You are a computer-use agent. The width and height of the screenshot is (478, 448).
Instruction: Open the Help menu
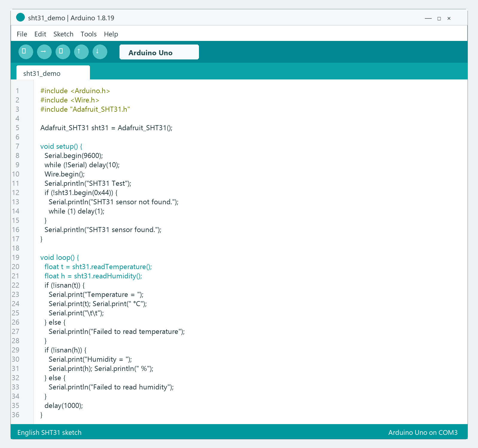pyautogui.click(x=111, y=34)
